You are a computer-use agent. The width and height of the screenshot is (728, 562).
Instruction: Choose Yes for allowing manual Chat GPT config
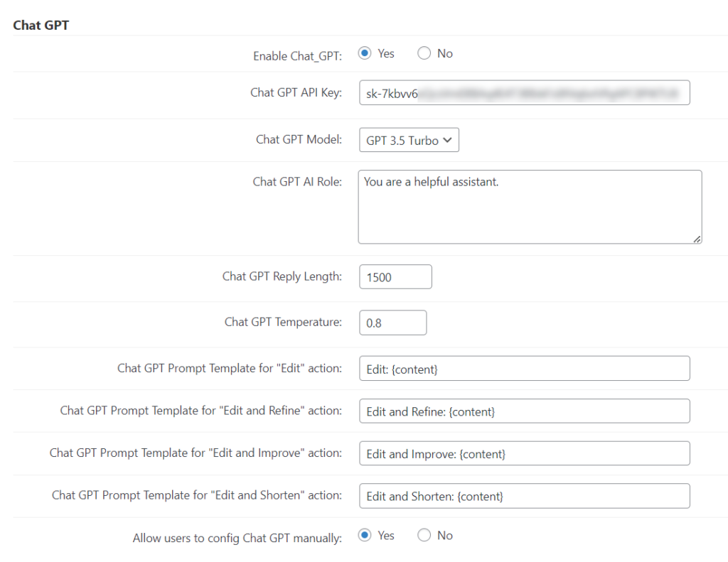365,536
